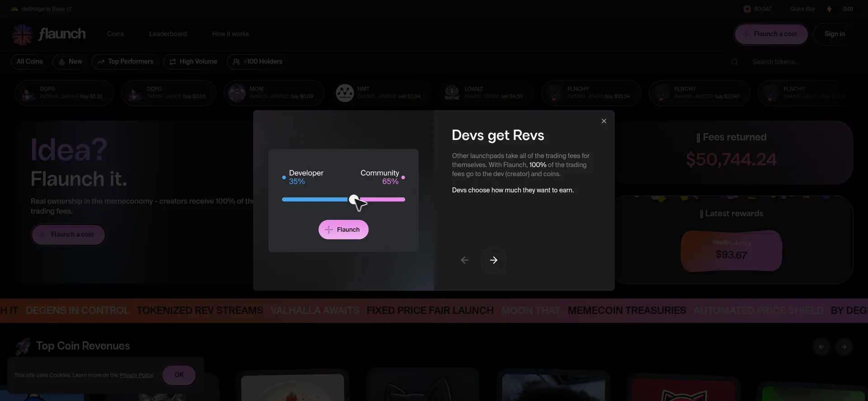Click the Devs get Revs title
The width and height of the screenshot is (868, 401).
[x=498, y=135]
